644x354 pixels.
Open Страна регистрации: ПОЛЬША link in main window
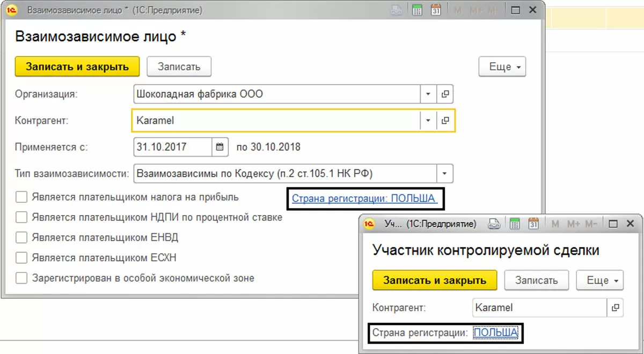[364, 198]
